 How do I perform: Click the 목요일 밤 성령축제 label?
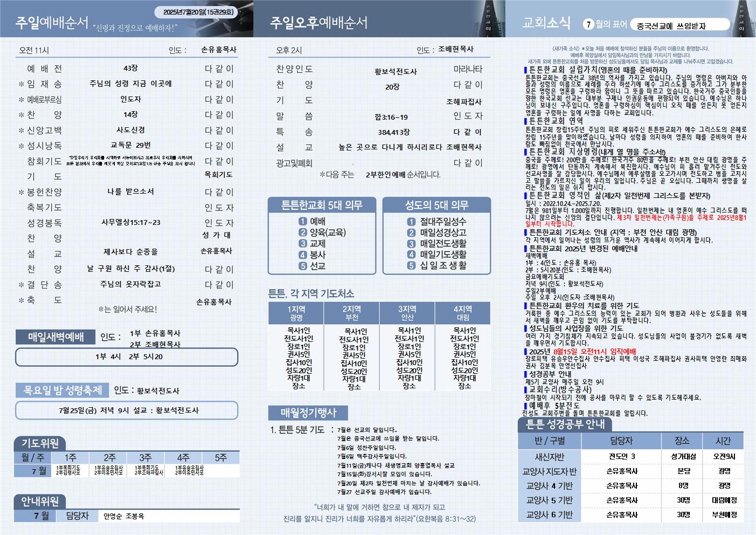point(63,390)
